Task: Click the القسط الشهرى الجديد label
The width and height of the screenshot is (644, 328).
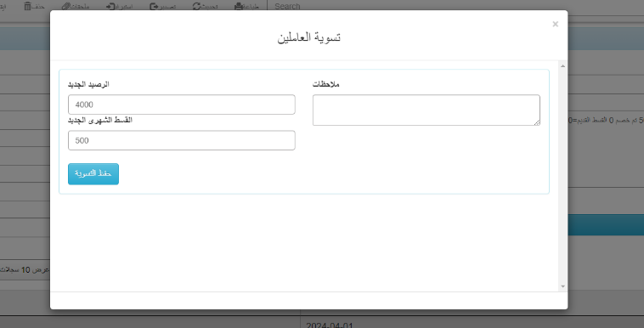Action: click(100, 120)
